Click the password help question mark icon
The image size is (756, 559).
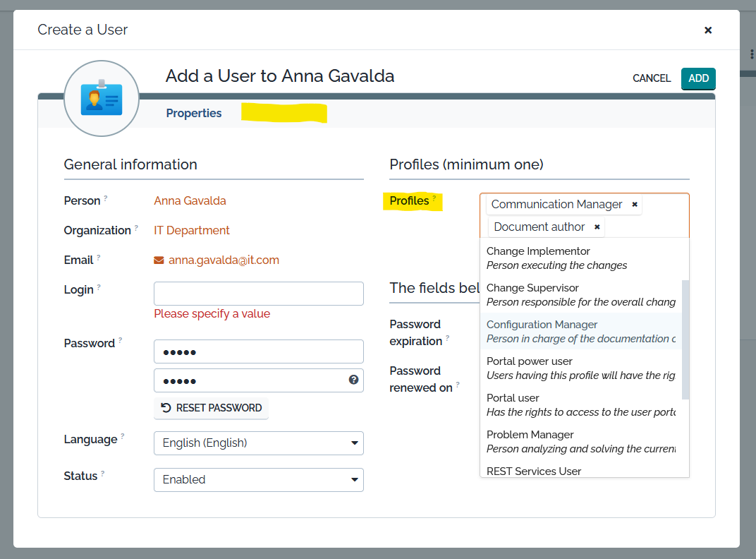[x=353, y=380]
